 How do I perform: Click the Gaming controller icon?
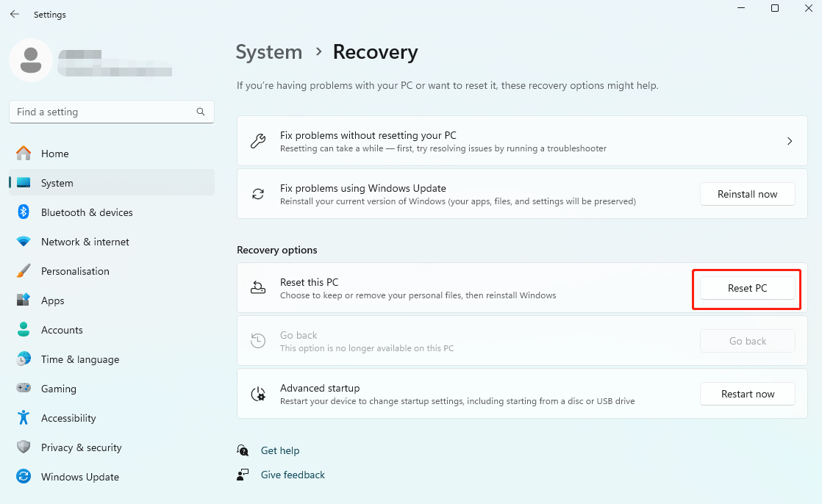(x=24, y=388)
